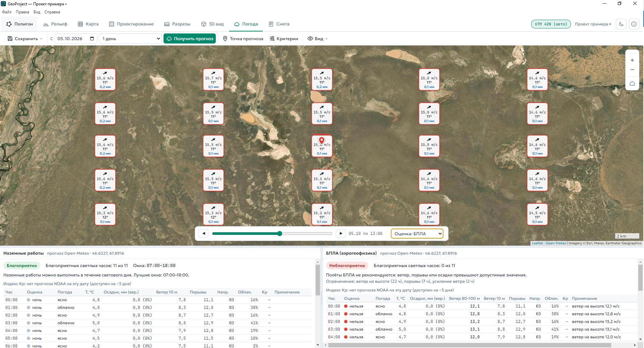Open the Правка menu
Viewport: 644px width, 348px height.
pos(22,12)
